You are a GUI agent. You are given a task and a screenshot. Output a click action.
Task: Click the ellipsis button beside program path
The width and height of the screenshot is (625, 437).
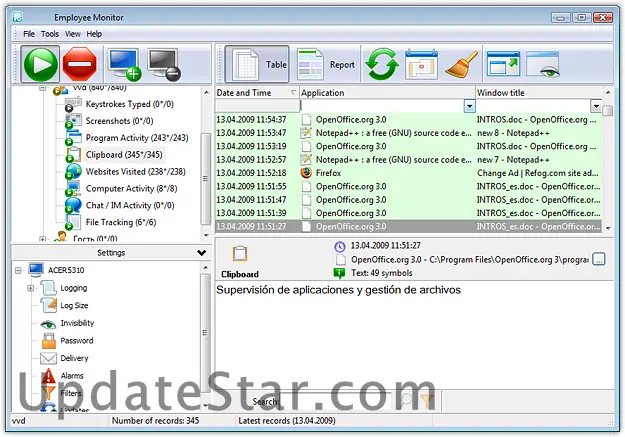pyautogui.click(x=598, y=259)
